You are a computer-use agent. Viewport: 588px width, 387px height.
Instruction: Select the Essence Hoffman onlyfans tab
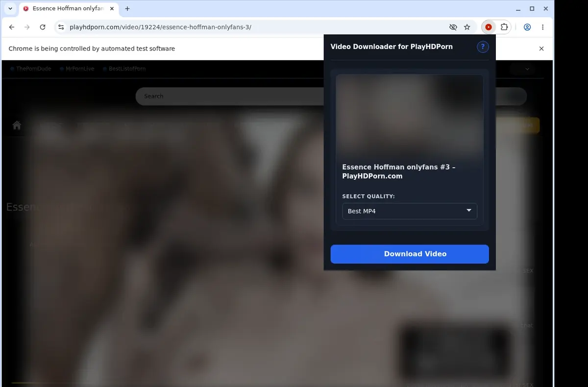[x=68, y=8]
